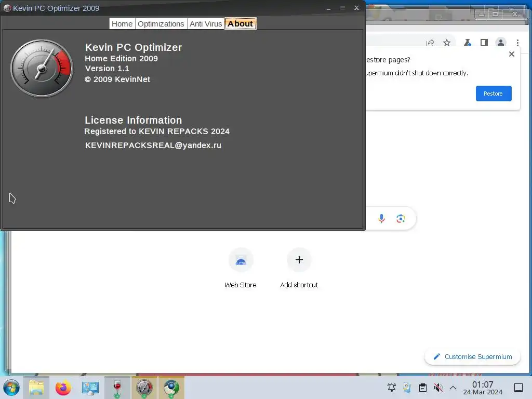Click Restore in the browser restore pages popup
The image size is (532, 399).
494,94
